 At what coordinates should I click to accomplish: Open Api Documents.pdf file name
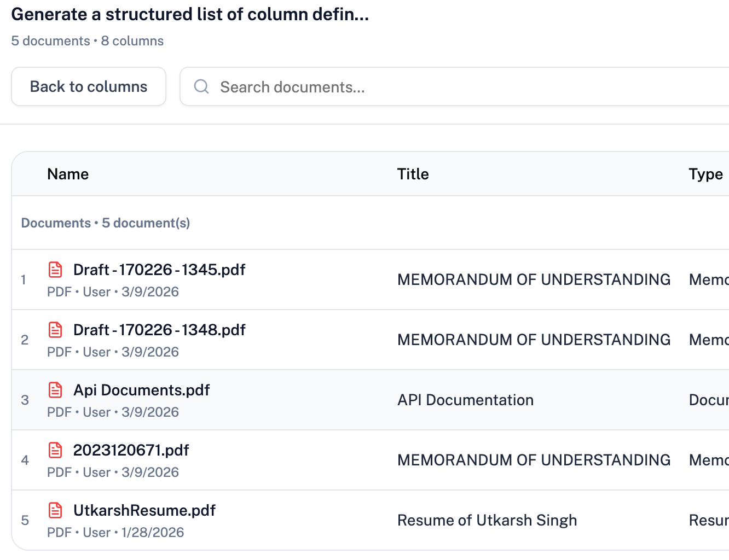click(142, 390)
